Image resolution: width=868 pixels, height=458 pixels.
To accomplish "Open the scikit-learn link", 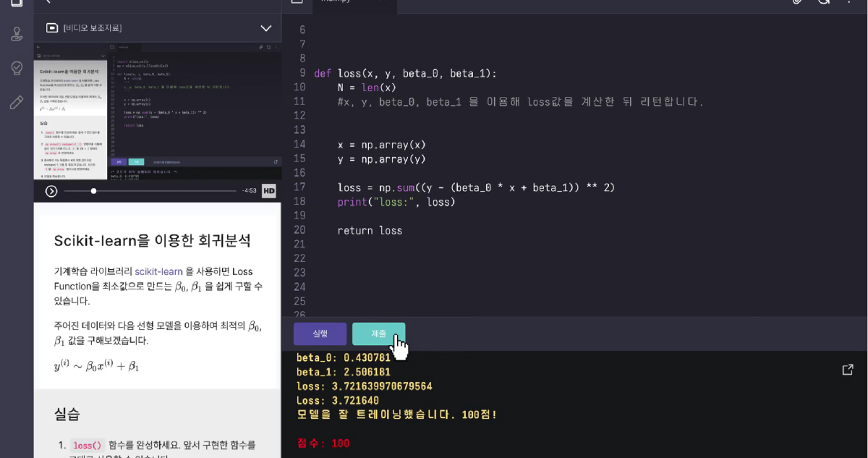I will [x=158, y=271].
